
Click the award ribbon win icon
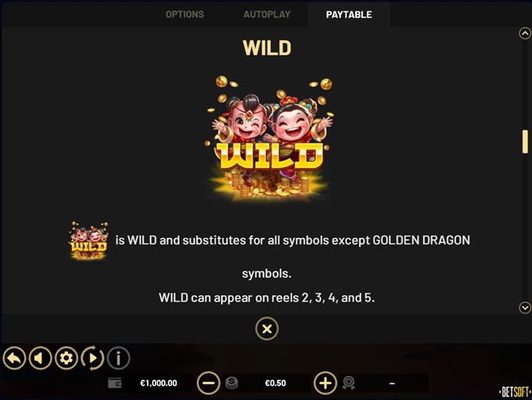pyautogui.click(x=348, y=383)
